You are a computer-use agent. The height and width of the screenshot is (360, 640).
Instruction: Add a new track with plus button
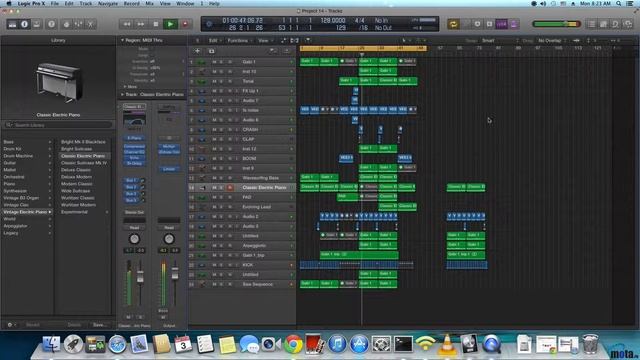pos(198,51)
